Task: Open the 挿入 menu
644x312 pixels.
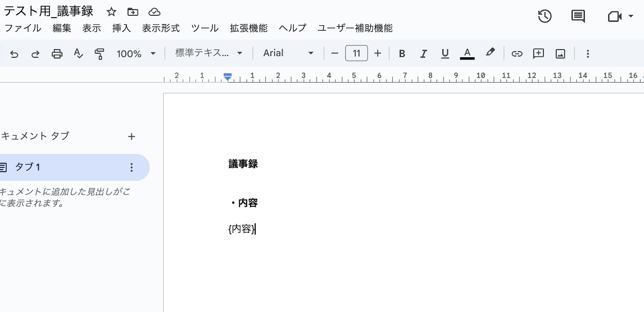Action: [x=121, y=28]
